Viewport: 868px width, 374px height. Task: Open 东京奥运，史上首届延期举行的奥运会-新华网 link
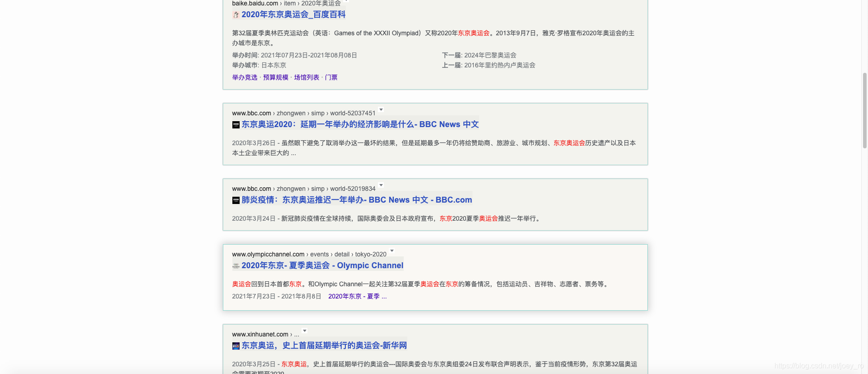click(x=324, y=346)
